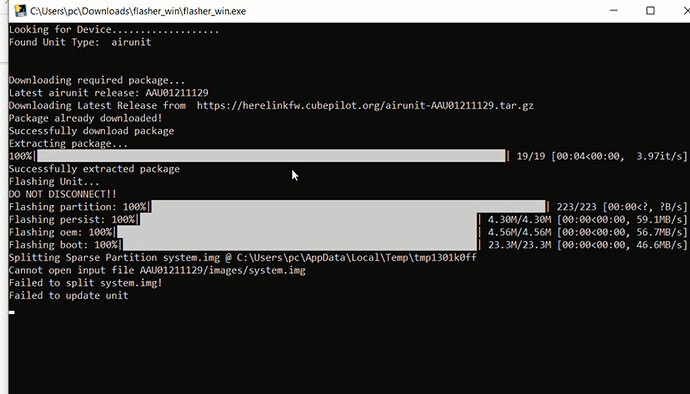The image size is (690, 394).
Task: Click the 'Flashing persist' progress bar
Action: point(308,219)
